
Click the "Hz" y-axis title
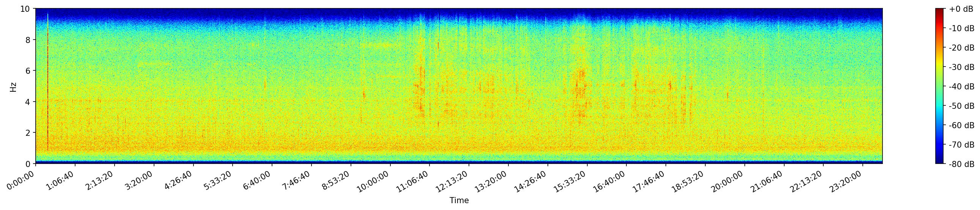13,86
